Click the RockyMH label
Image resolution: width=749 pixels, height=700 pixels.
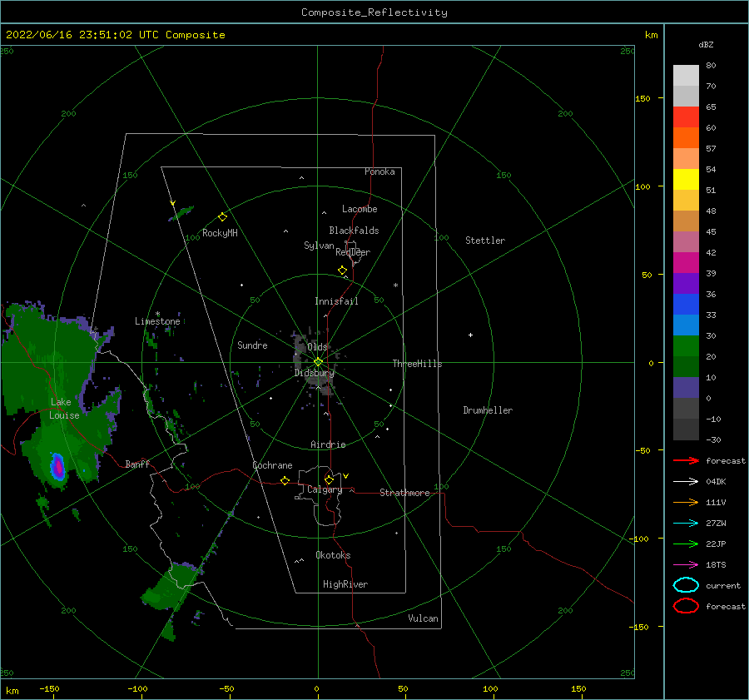220,233
